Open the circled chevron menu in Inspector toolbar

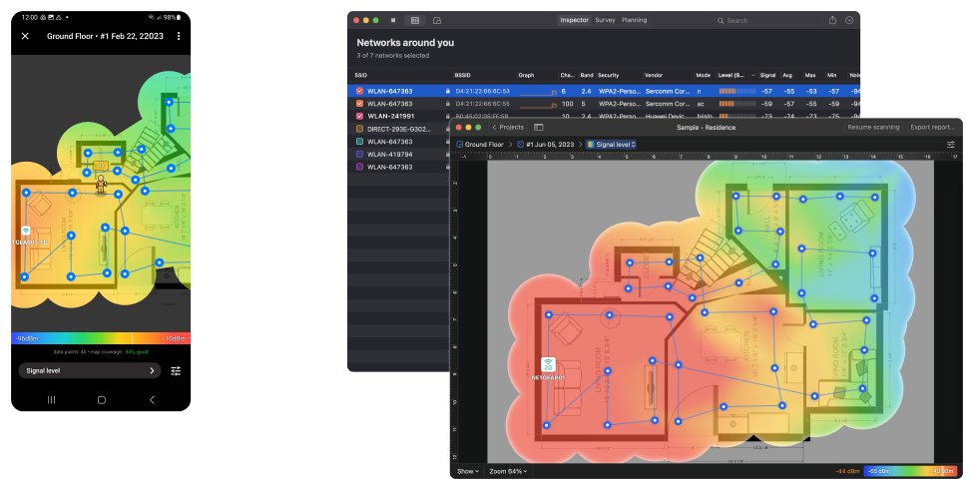click(x=849, y=20)
